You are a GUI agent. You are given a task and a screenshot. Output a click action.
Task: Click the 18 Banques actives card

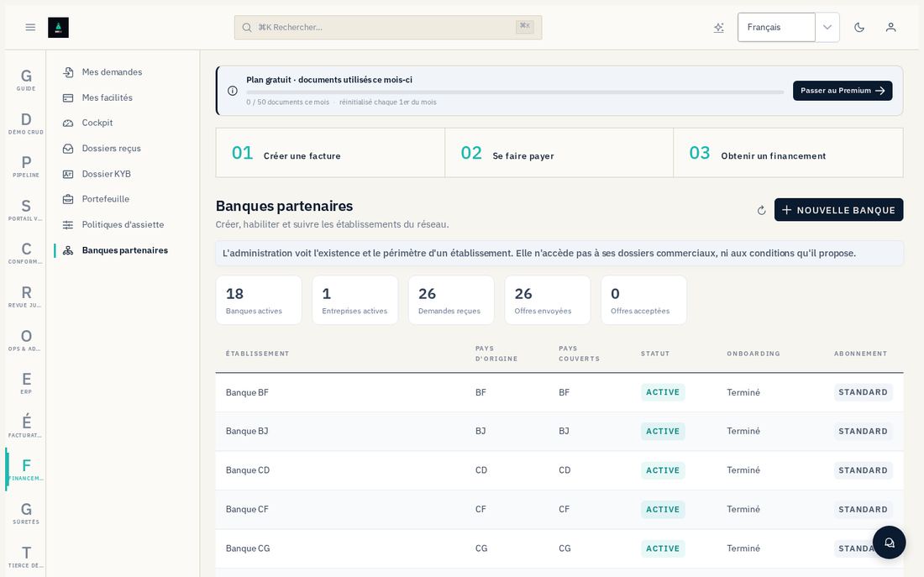pyautogui.click(x=259, y=300)
